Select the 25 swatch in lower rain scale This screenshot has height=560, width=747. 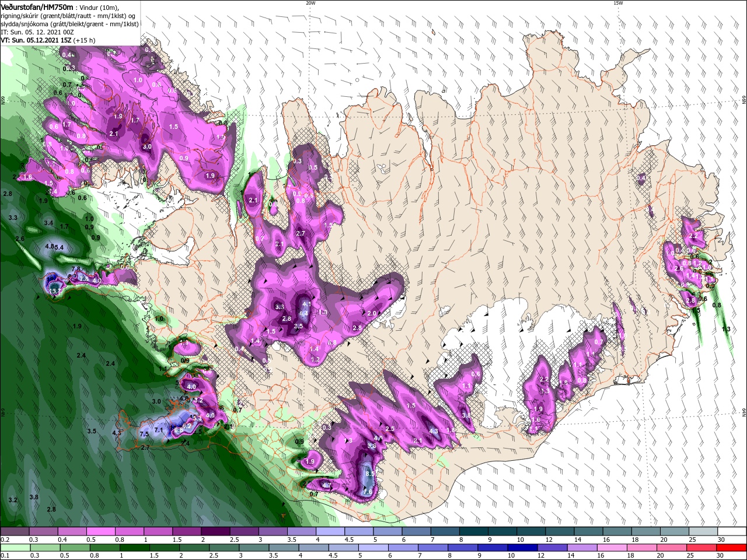pos(702,548)
